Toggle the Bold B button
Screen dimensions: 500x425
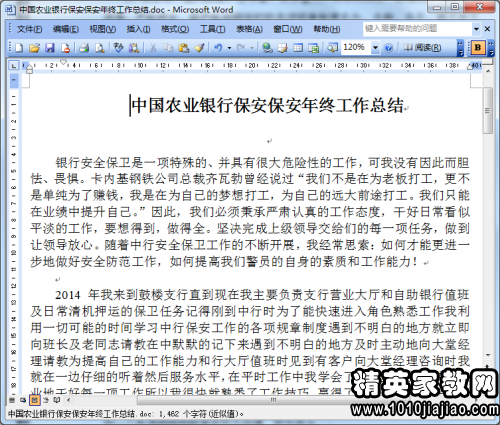pyautogui.click(x=477, y=48)
